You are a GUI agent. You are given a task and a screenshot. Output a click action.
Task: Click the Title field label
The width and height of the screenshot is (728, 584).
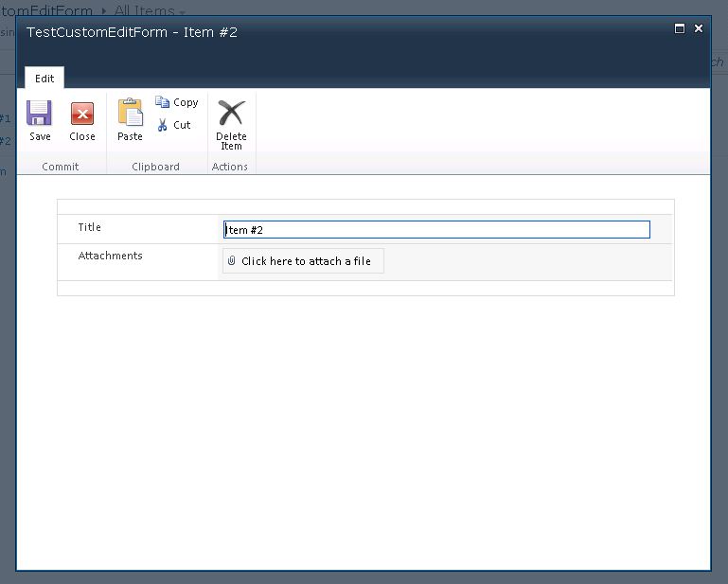[x=90, y=227]
